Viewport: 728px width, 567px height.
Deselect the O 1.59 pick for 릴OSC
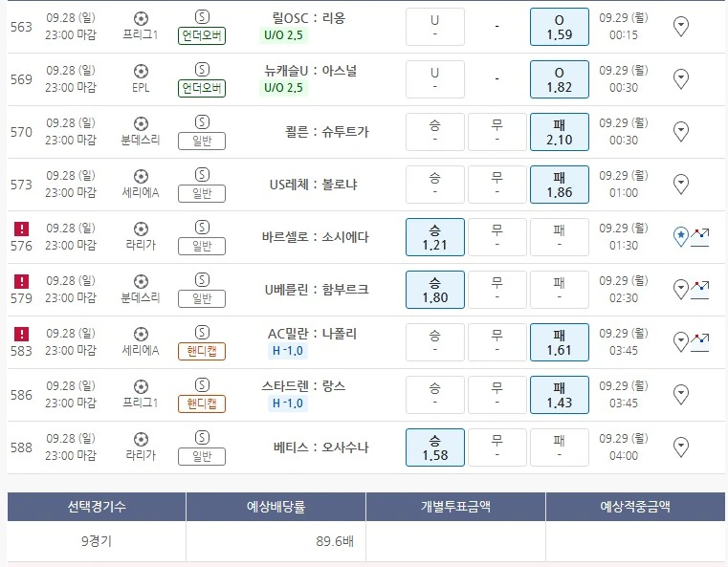click(559, 27)
